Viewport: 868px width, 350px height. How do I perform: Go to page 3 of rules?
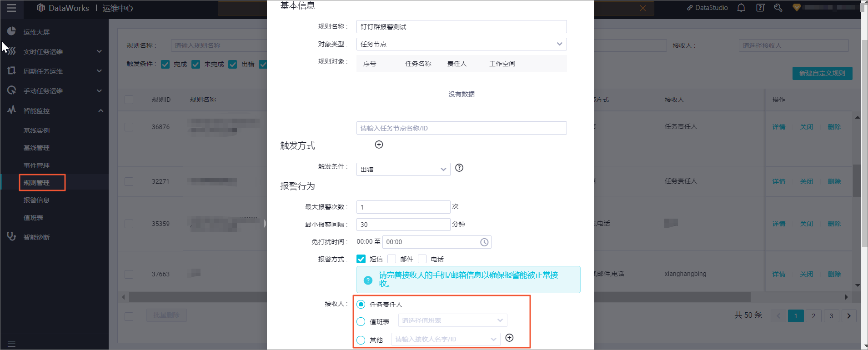coord(831,316)
